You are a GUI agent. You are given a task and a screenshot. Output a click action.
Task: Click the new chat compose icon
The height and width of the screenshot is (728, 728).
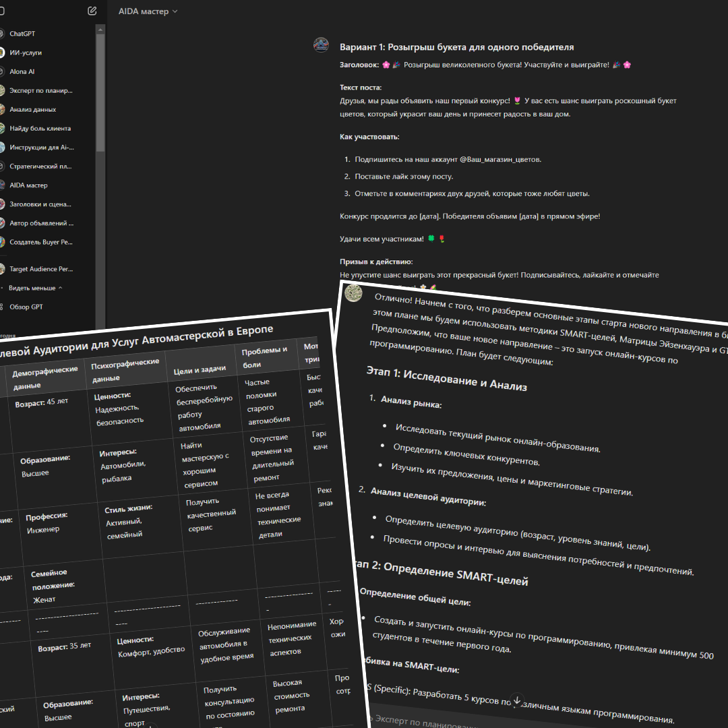(x=92, y=11)
